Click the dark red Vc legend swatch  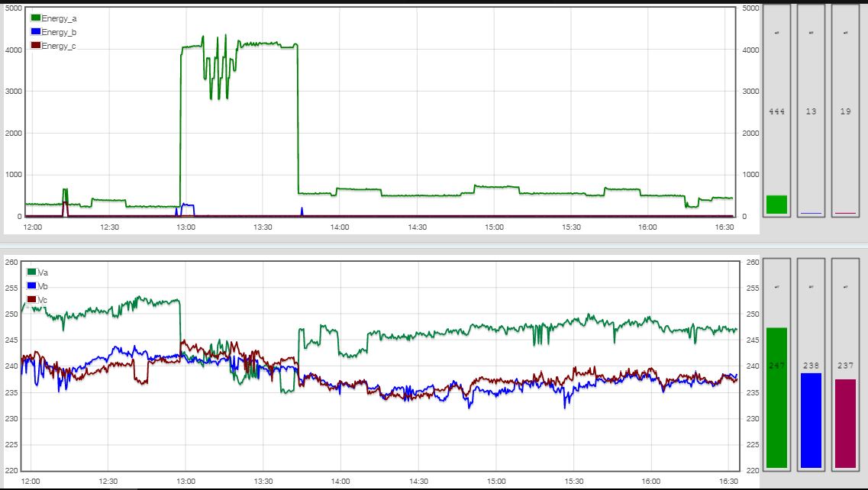31,299
